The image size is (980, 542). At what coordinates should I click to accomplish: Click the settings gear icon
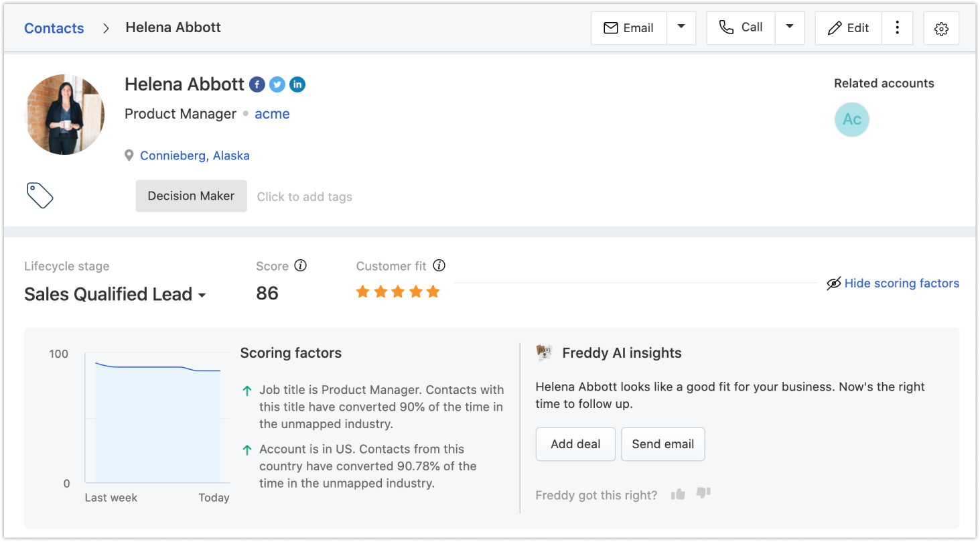tap(941, 29)
